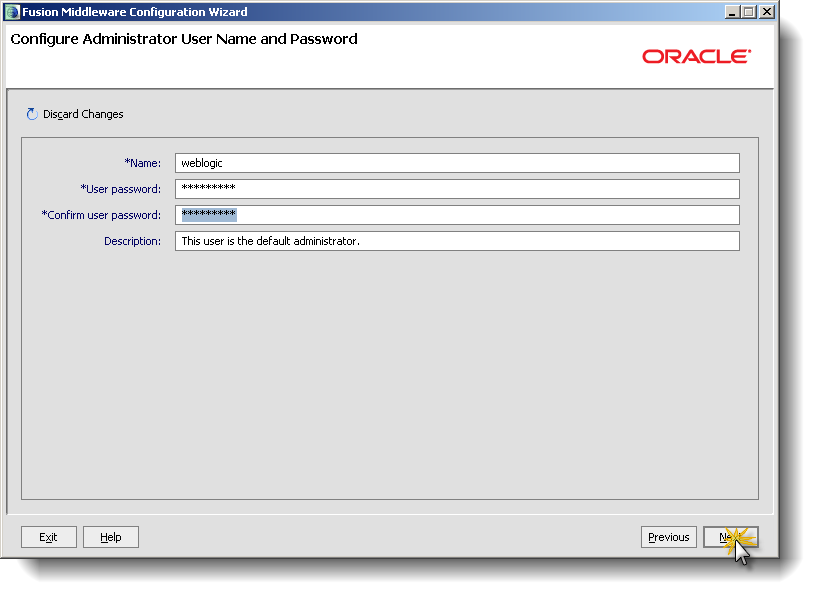This screenshot has width=820, height=599.
Task: Click the Next button
Action: pos(730,537)
